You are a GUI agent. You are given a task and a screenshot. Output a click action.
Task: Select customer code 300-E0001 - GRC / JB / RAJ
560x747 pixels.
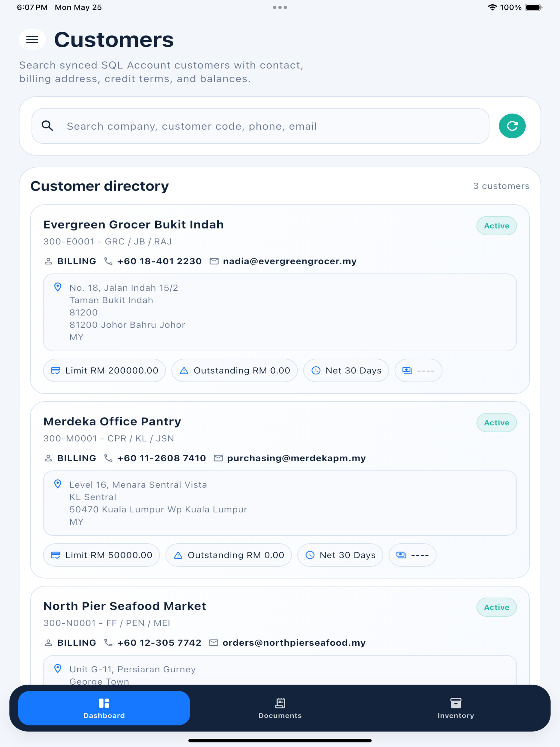[108, 241]
